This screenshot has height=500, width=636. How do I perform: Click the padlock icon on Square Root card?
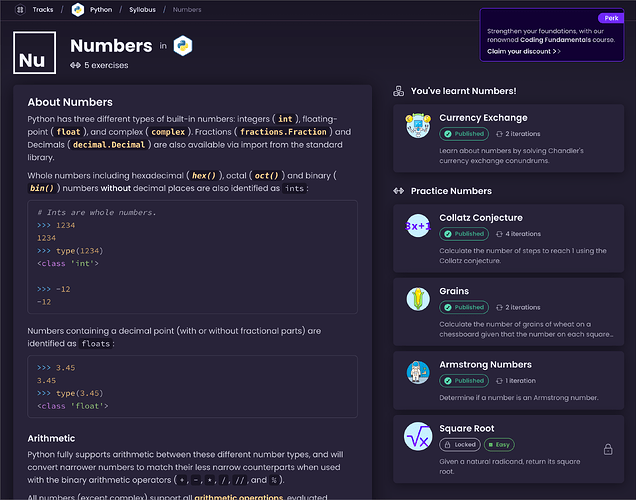click(x=608, y=449)
